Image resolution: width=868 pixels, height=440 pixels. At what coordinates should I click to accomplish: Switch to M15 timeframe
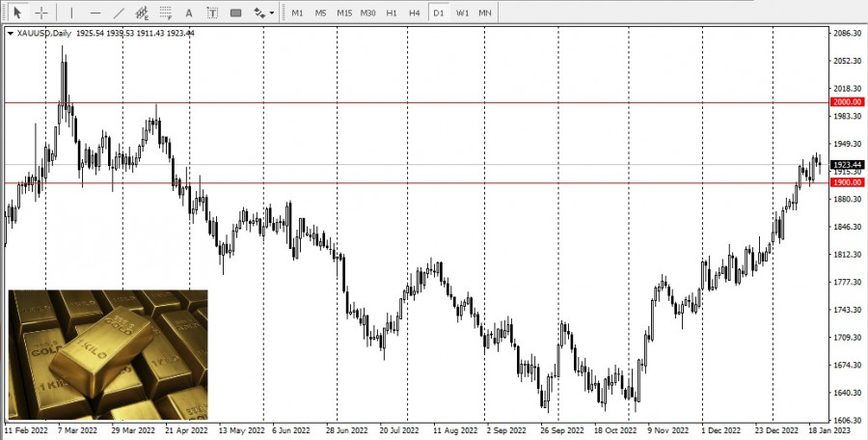tap(344, 13)
